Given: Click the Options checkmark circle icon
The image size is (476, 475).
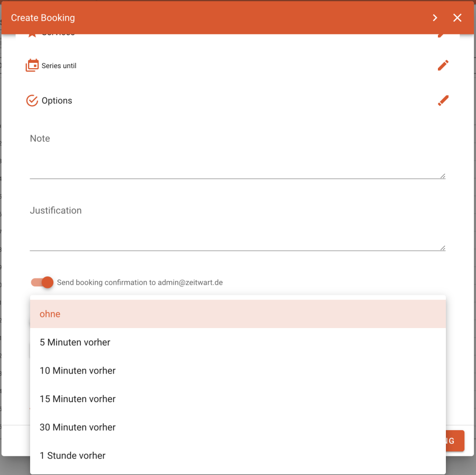Looking at the screenshot, I should tap(32, 100).
